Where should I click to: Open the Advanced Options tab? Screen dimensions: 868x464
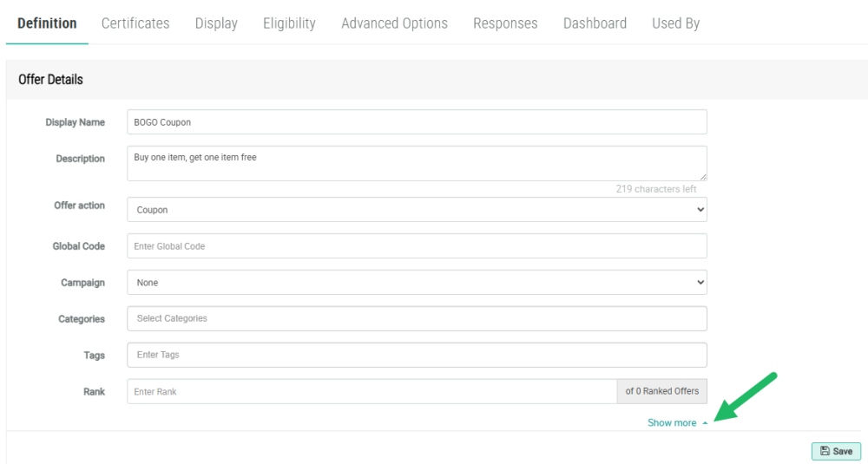[x=394, y=23]
